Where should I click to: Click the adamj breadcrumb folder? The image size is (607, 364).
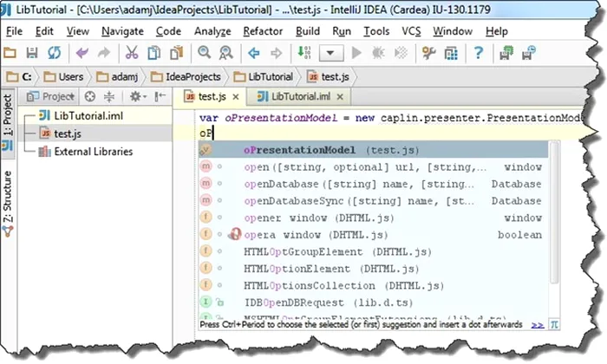click(x=117, y=77)
